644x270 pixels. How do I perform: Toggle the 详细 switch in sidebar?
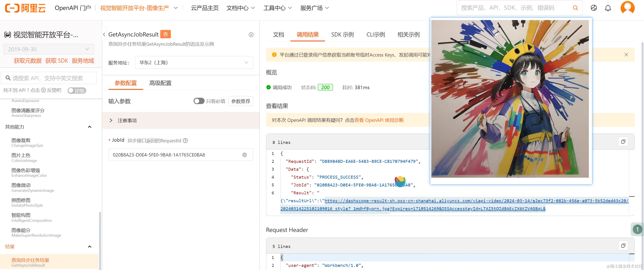(77, 91)
